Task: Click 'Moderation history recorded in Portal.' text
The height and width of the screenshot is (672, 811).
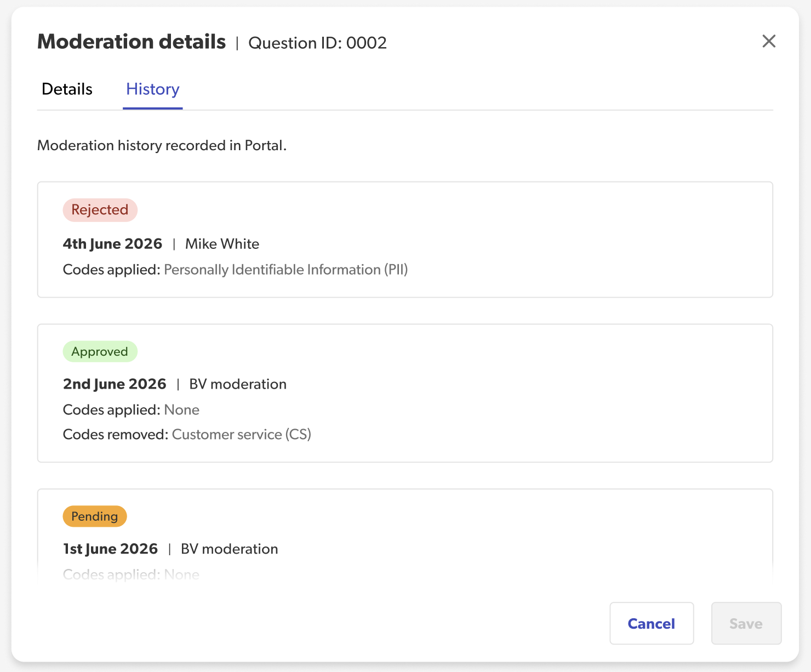Action: pos(162,145)
